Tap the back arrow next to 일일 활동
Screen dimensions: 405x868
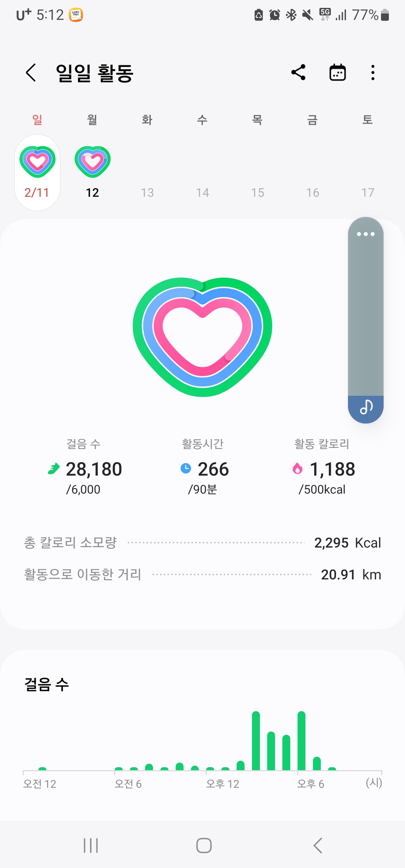[31, 72]
